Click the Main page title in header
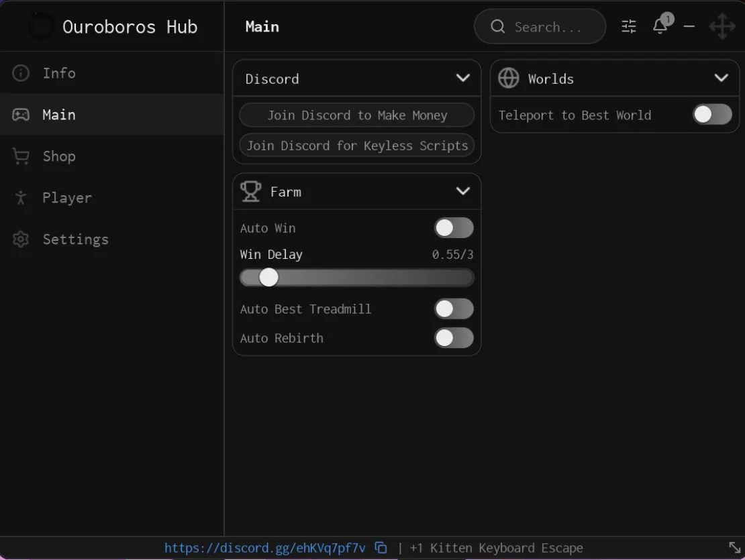 (262, 27)
